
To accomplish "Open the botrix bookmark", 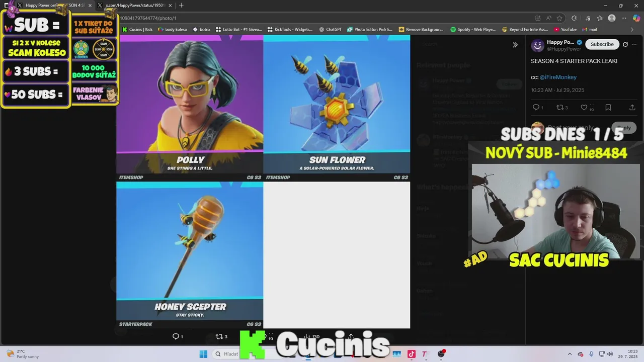I will click(x=202, y=29).
